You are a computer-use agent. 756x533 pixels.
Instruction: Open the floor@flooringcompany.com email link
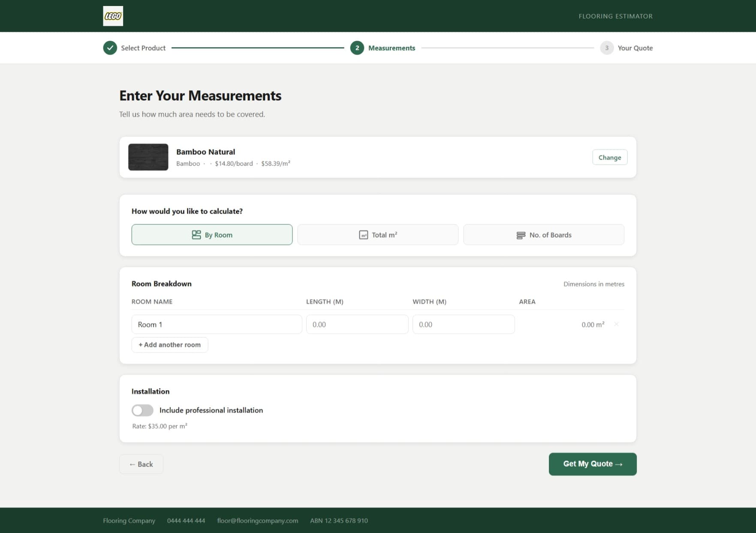(257, 521)
